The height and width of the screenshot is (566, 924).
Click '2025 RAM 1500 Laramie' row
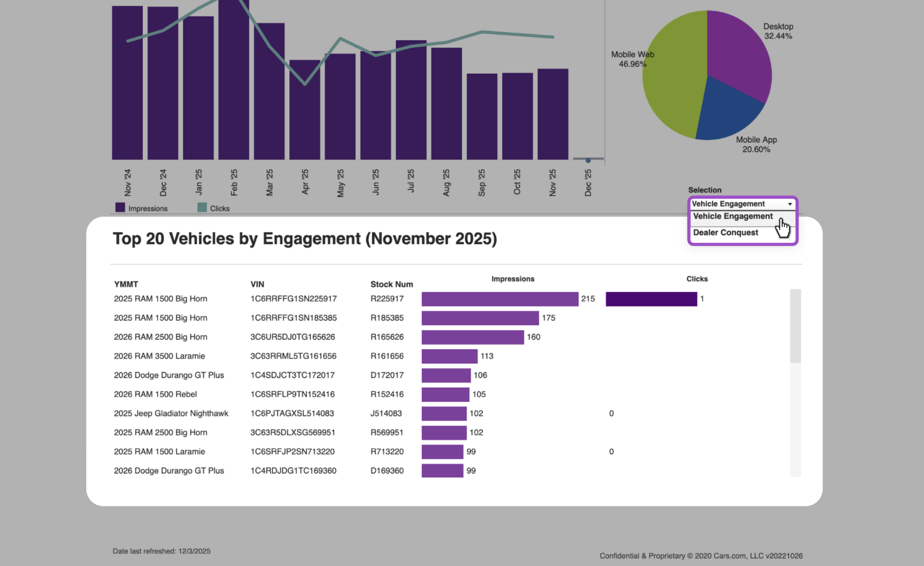coord(160,451)
